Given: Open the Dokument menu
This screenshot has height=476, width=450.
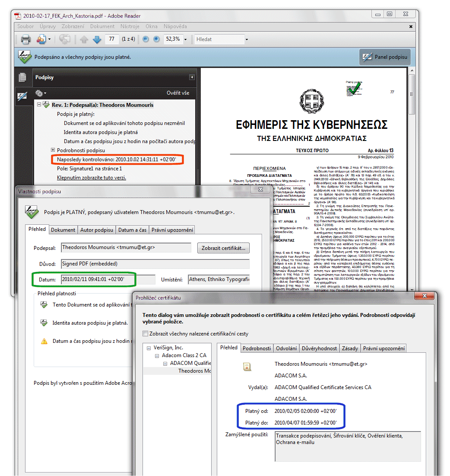Looking at the screenshot, I should (102, 26).
